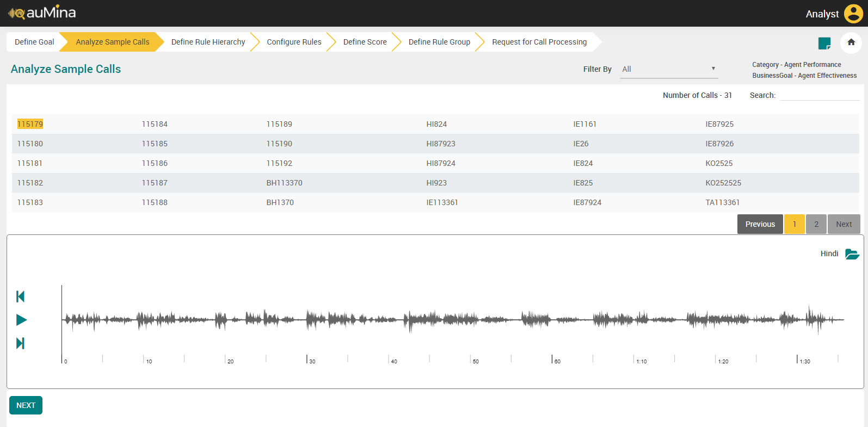
Task: Select call IE824
Action: 583,163
